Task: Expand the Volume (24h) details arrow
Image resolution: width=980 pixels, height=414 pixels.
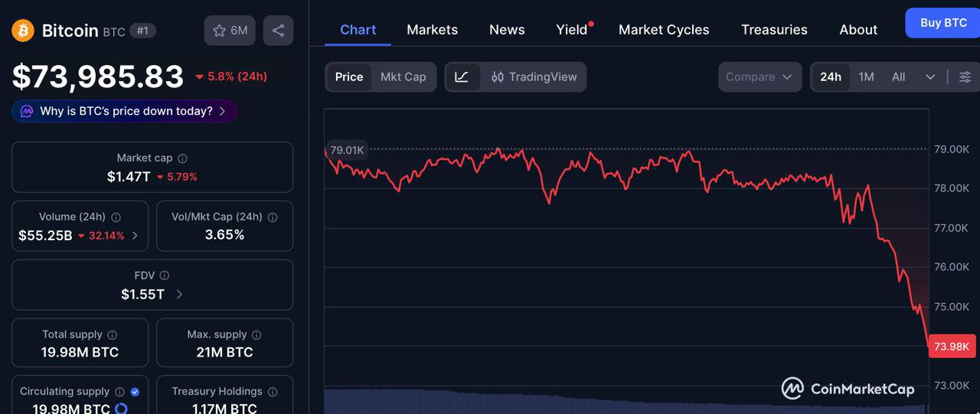Action: coord(136,236)
